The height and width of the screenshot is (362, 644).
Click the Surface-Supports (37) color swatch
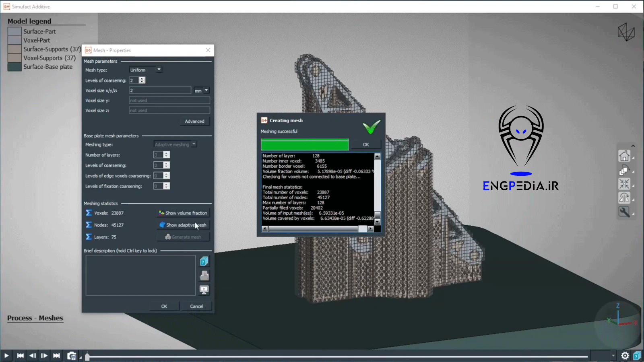tap(14, 49)
